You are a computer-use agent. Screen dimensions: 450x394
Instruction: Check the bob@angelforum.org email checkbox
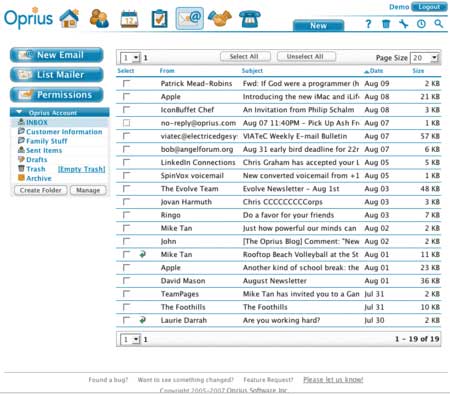126,149
